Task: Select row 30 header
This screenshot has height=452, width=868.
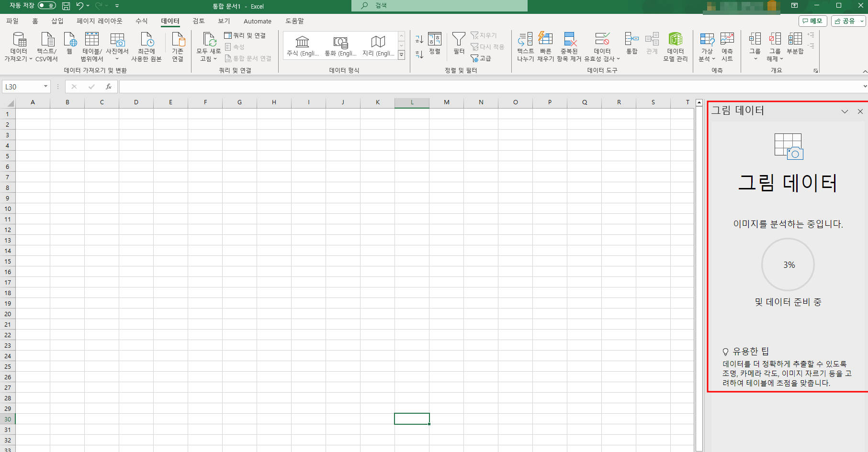Action: 8,419
